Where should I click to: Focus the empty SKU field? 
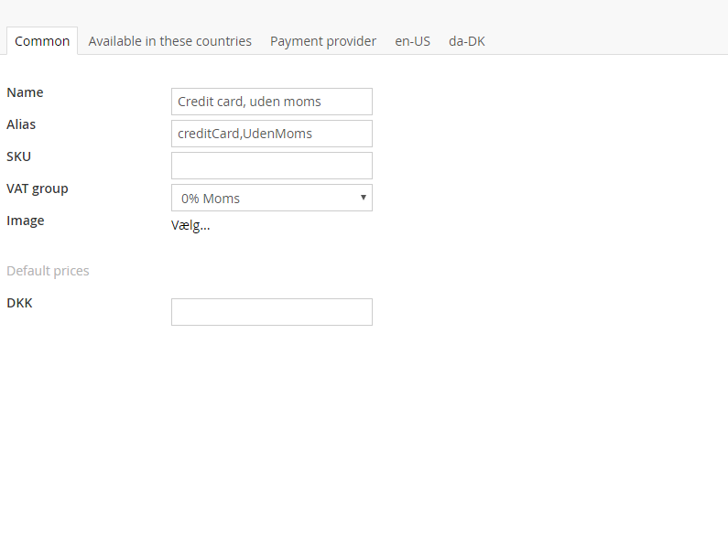point(272,166)
